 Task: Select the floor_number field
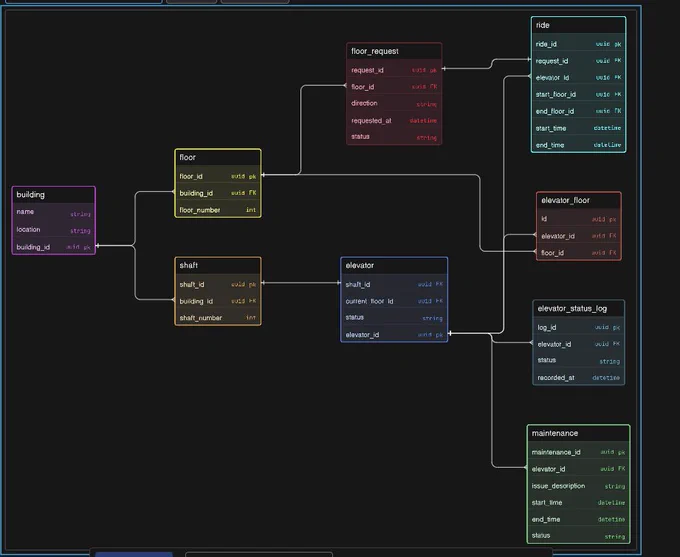tap(218, 210)
